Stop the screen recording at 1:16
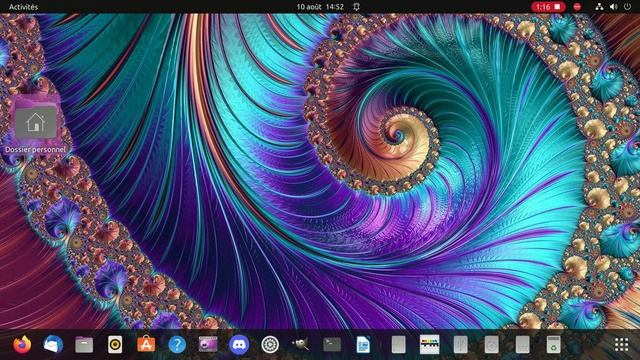Screen dimensions: 640x360 point(548,7)
